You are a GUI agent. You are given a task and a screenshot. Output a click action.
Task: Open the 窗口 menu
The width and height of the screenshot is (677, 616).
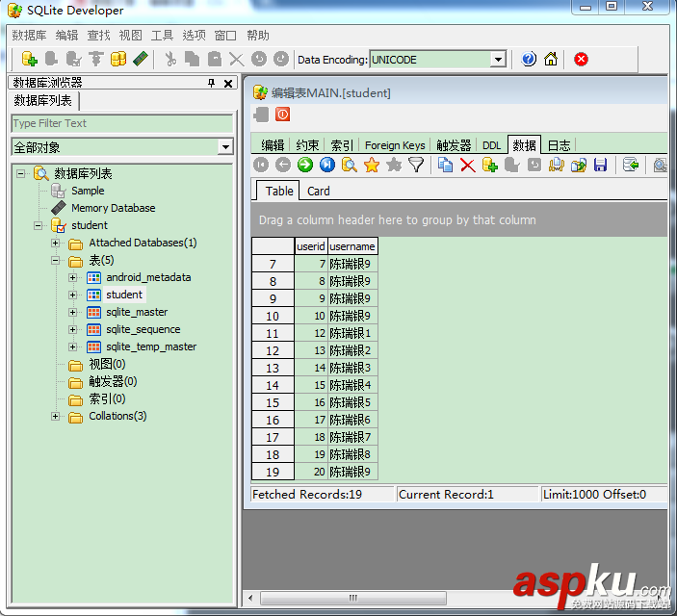pyautogui.click(x=225, y=36)
